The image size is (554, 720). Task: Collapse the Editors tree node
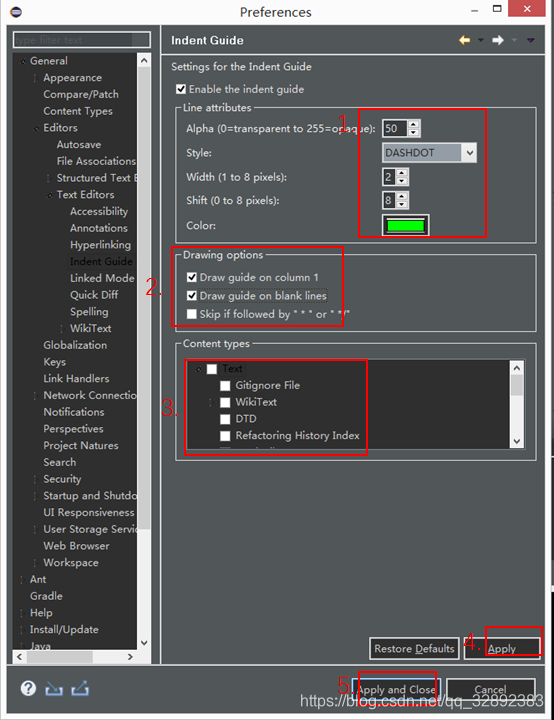[36, 128]
